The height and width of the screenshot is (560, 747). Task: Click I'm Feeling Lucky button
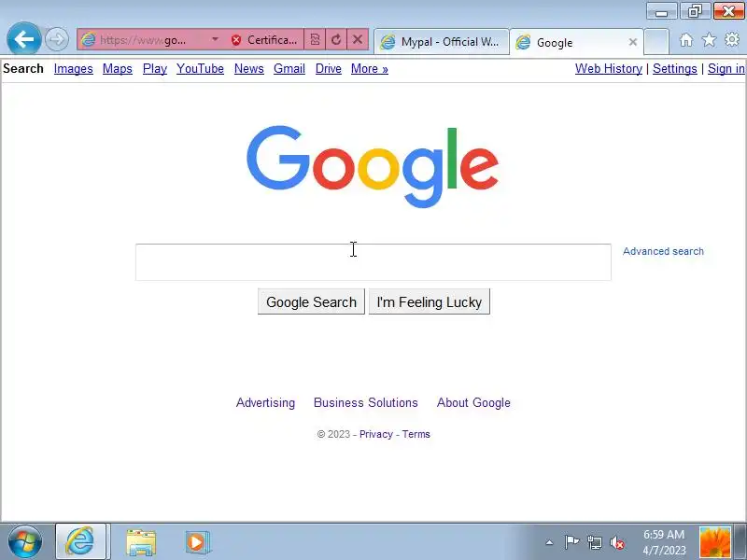[430, 301]
